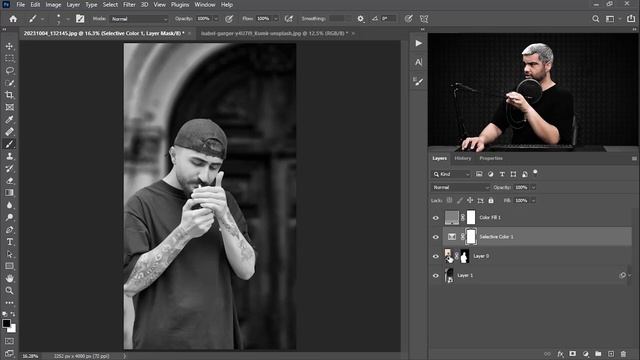
Task: Select the Frame tool
Action: point(9,107)
